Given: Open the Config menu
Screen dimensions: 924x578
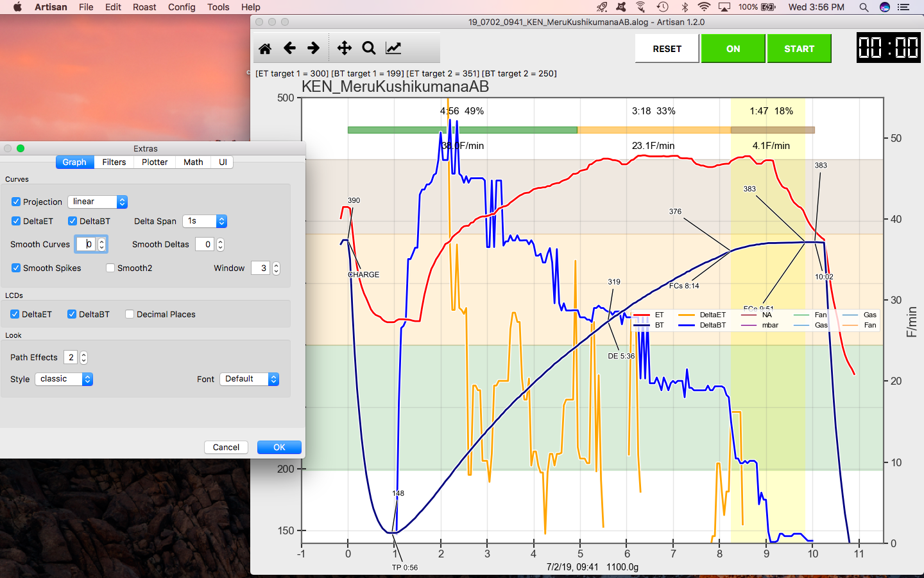Looking at the screenshot, I should click(182, 7).
